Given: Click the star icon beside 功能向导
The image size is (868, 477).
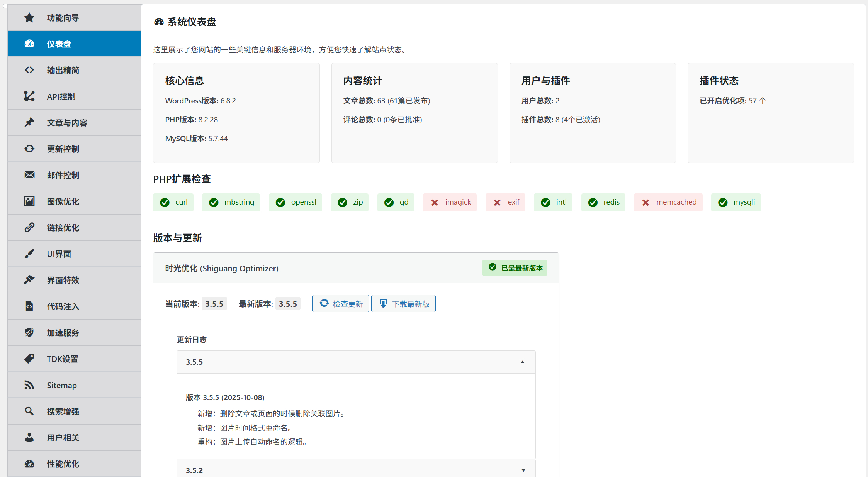Looking at the screenshot, I should (29, 18).
